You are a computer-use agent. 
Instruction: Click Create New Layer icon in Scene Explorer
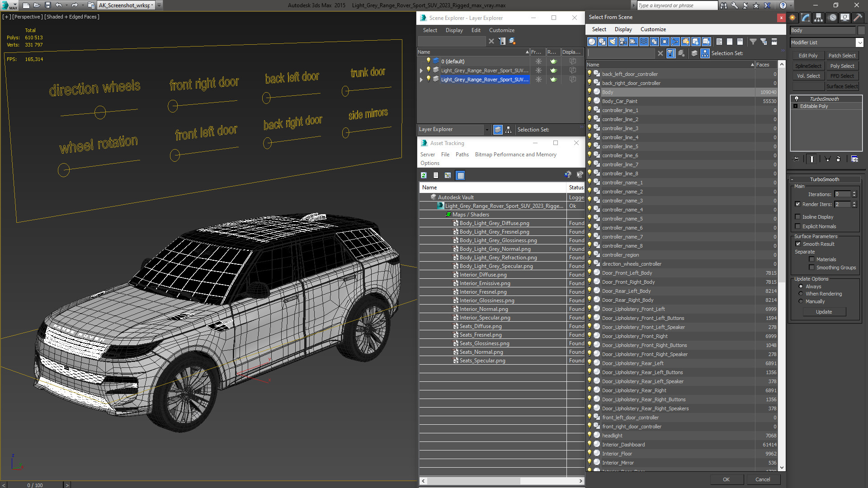tap(512, 41)
